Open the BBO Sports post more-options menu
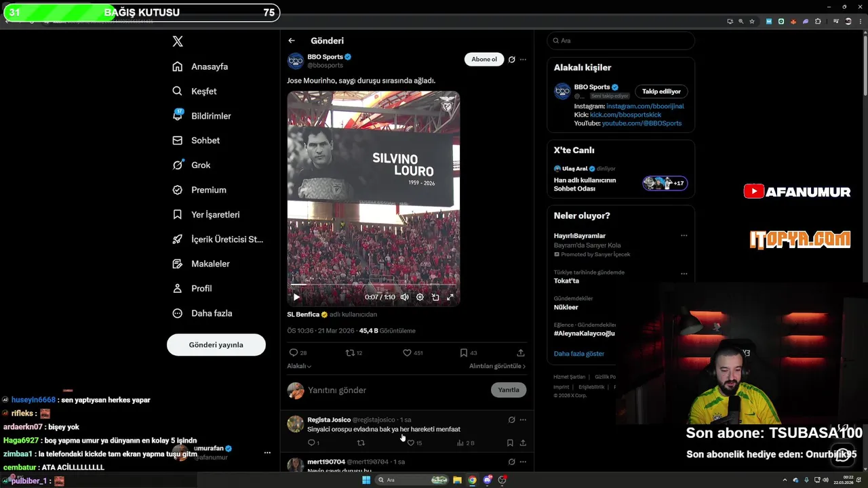 pyautogui.click(x=523, y=60)
